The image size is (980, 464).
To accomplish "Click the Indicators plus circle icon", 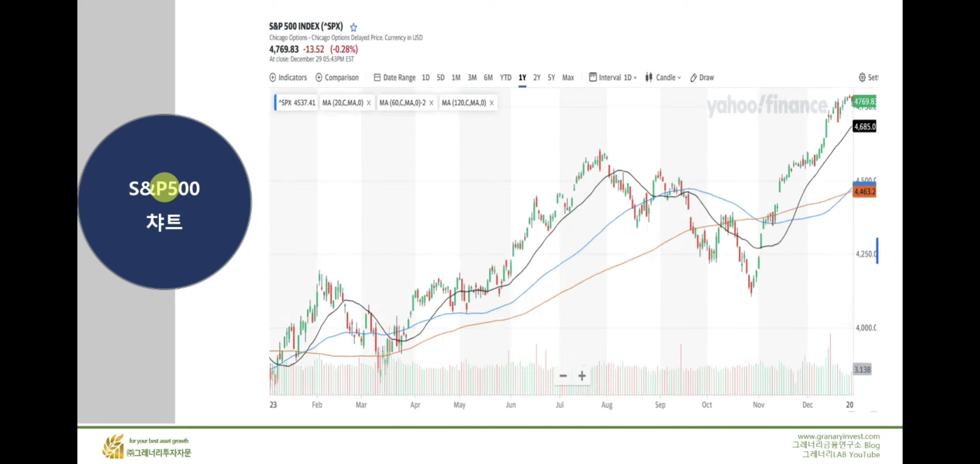I will click(273, 77).
